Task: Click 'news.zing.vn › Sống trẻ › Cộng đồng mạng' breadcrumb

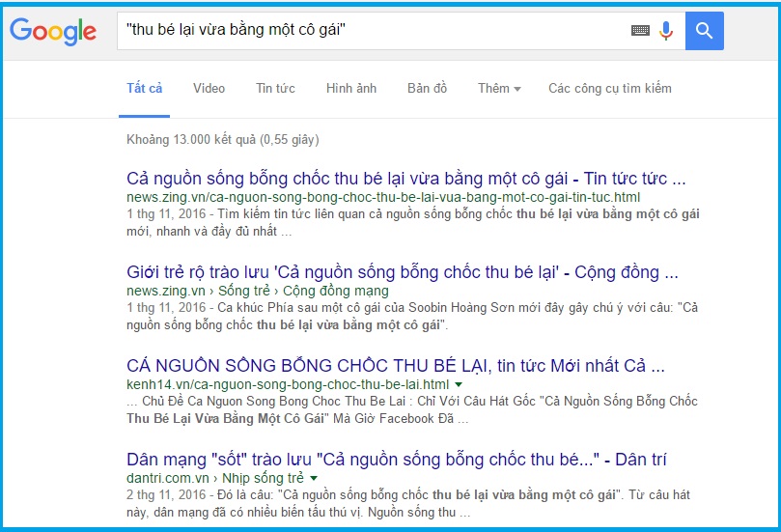Action: point(258,291)
